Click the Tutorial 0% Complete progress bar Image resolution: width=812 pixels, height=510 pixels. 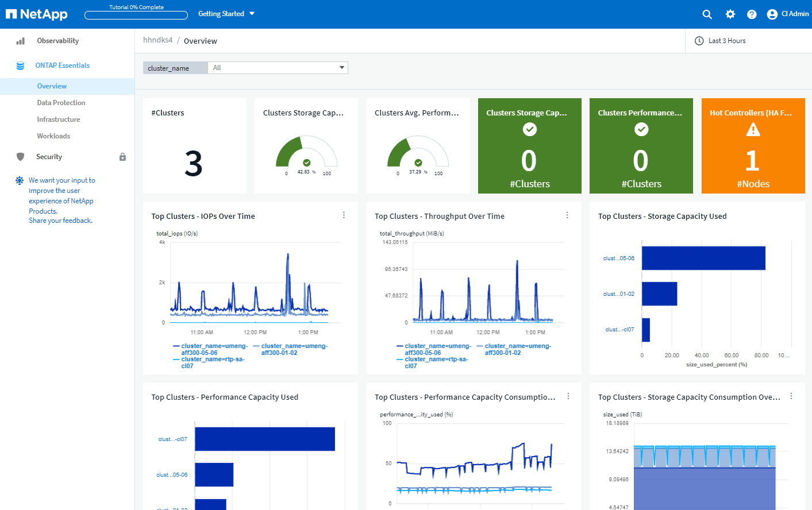[136, 15]
